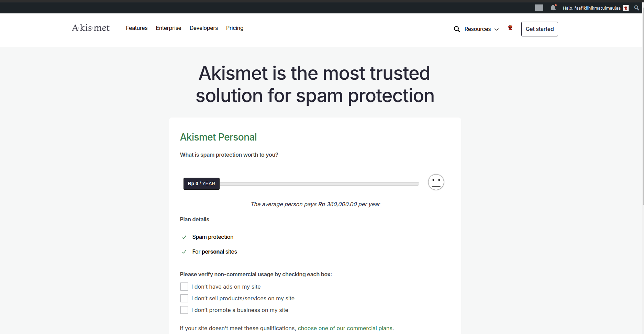Click the page vertical scrollbar
Viewport: 644px width, 334px height.
pos(642,110)
